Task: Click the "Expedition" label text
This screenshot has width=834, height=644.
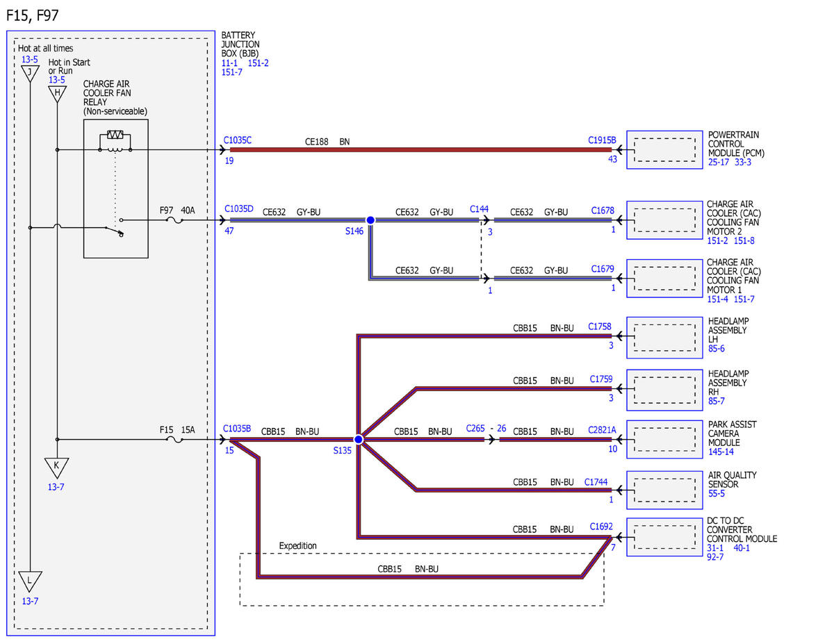Action: coord(297,546)
